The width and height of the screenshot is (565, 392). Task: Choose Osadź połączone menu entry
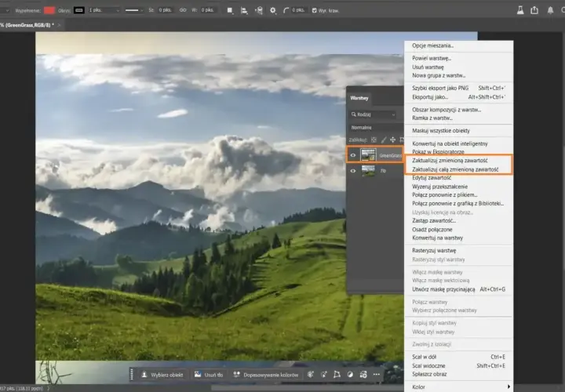(432, 229)
